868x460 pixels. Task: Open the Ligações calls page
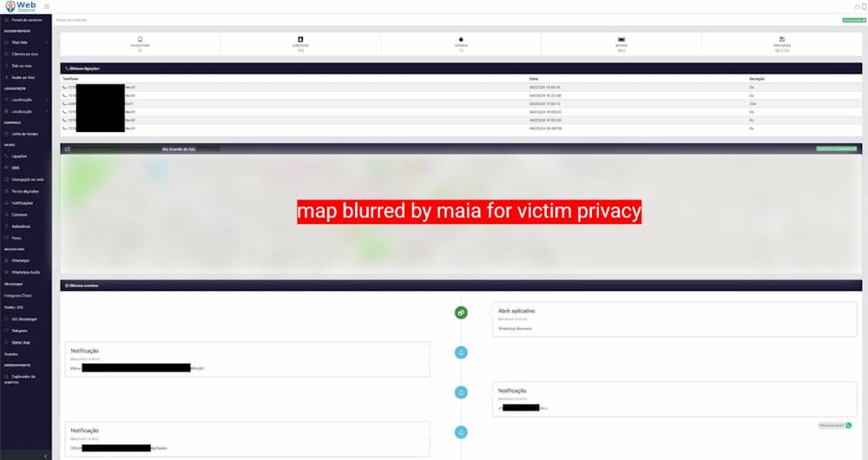[x=19, y=156]
